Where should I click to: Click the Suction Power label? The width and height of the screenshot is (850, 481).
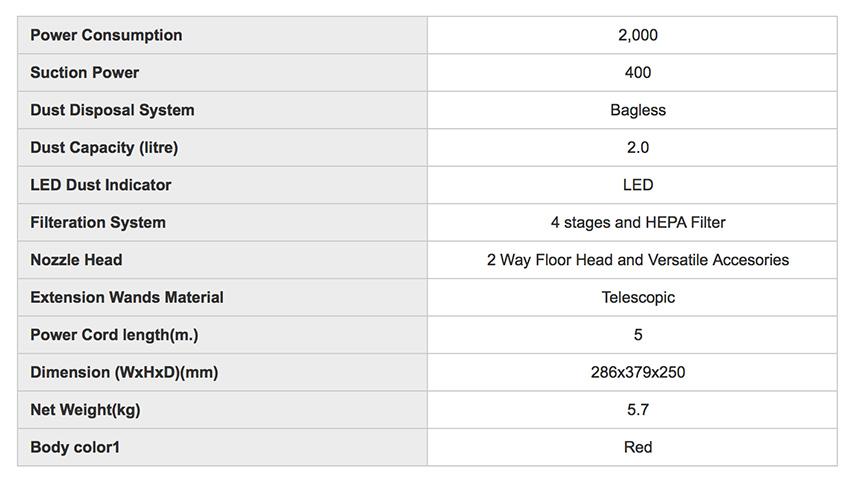point(85,72)
